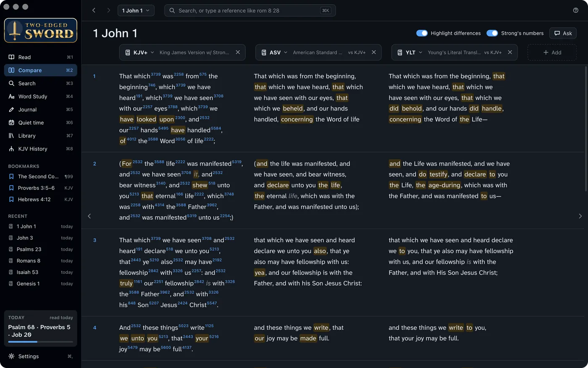Go back with the left arrow icon

click(x=94, y=11)
